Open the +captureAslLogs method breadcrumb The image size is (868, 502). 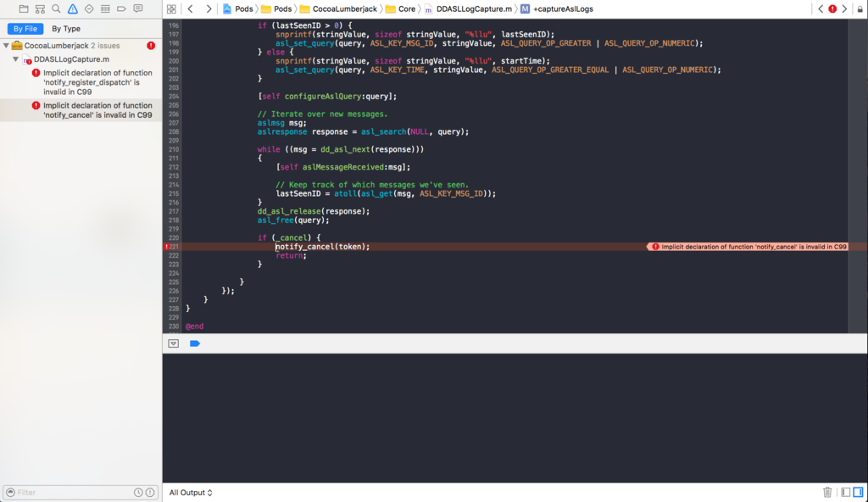click(x=557, y=8)
